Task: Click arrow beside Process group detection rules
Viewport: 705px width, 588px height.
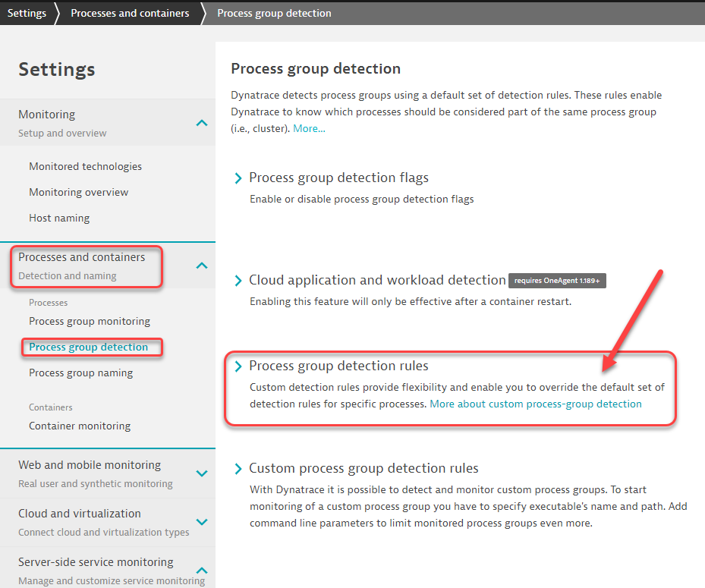Action: pyautogui.click(x=238, y=366)
